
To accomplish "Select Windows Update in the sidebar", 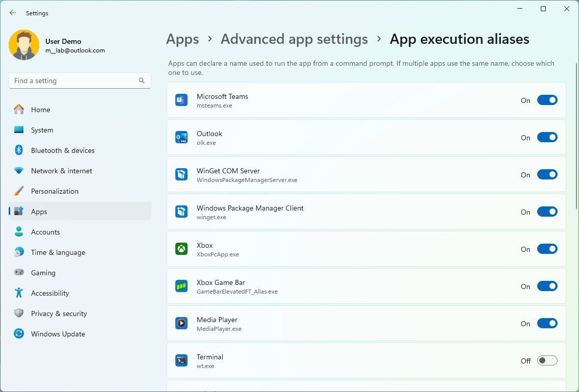I will click(x=58, y=334).
